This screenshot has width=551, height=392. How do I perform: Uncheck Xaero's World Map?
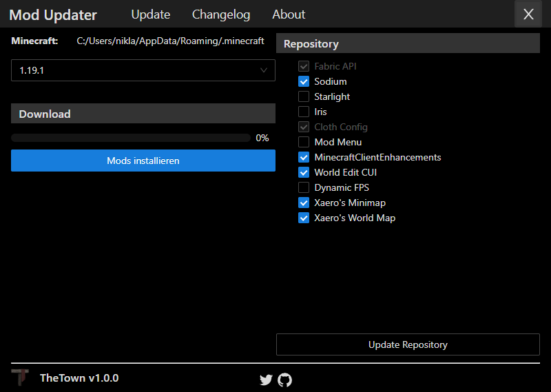click(x=304, y=218)
